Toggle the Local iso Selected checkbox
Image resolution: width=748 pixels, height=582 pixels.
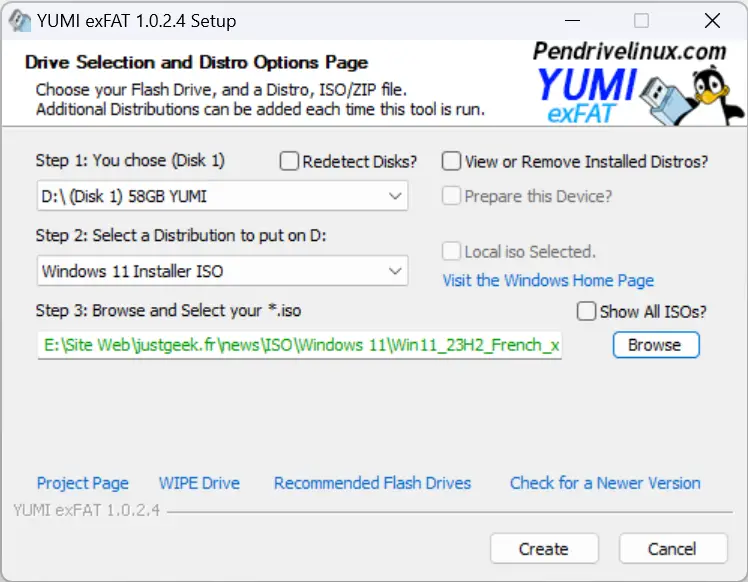point(451,251)
